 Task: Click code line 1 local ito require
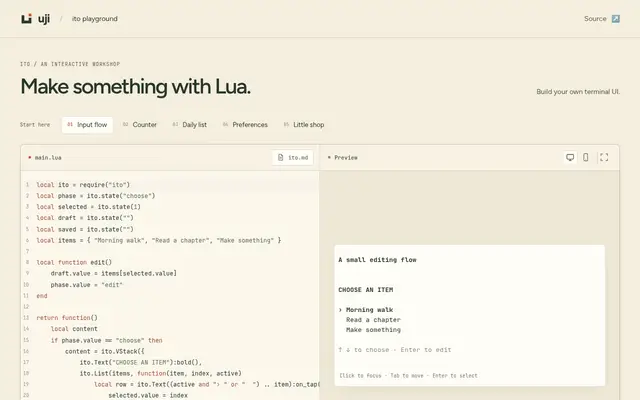coord(83,185)
